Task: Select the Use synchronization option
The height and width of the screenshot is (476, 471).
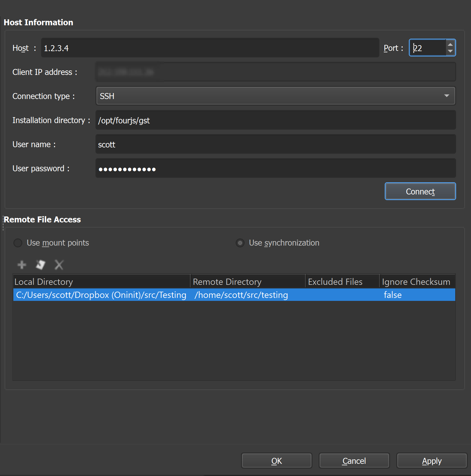Action: 240,243
